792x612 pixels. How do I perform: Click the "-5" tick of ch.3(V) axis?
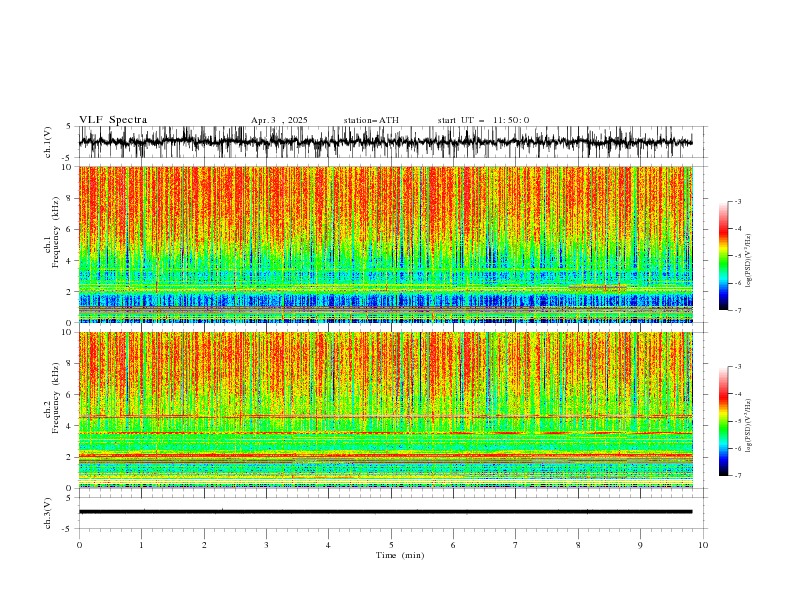(68, 529)
